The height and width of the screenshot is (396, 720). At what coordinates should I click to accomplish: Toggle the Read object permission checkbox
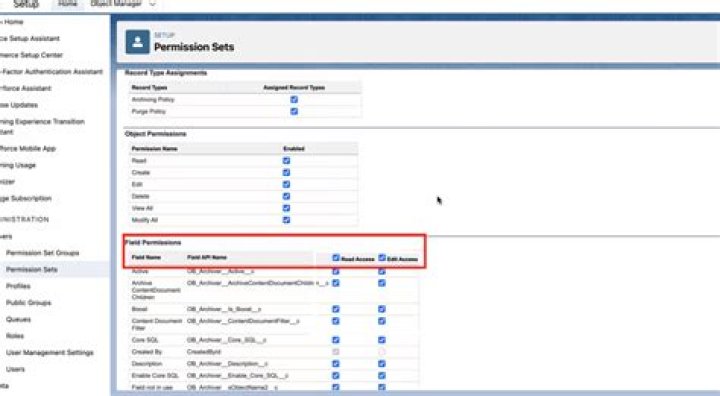click(x=287, y=160)
